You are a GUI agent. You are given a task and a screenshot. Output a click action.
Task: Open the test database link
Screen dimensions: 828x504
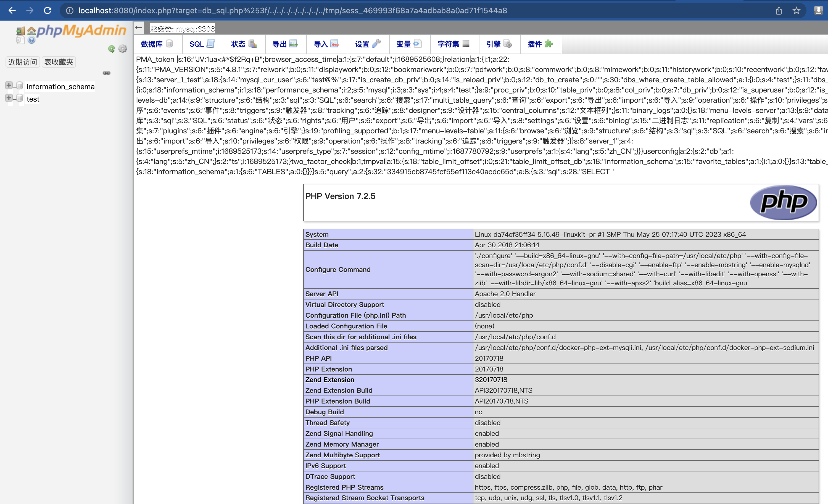click(33, 99)
